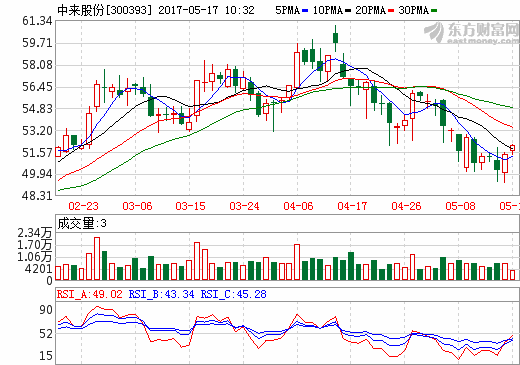This screenshot has width=520, height=365.
Task: Click the 4201 volume axis label
Action: coord(38,269)
